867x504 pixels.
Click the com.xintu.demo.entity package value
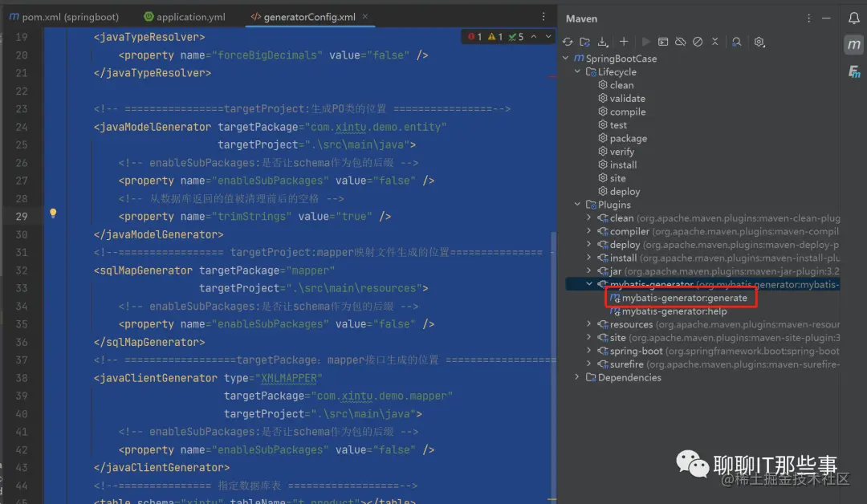tap(376, 127)
